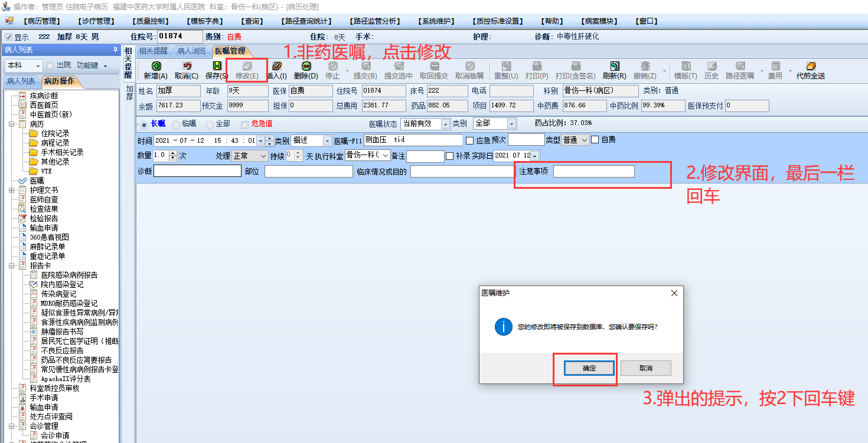Click the 模版(T) template icon

click(x=686, y=66)
